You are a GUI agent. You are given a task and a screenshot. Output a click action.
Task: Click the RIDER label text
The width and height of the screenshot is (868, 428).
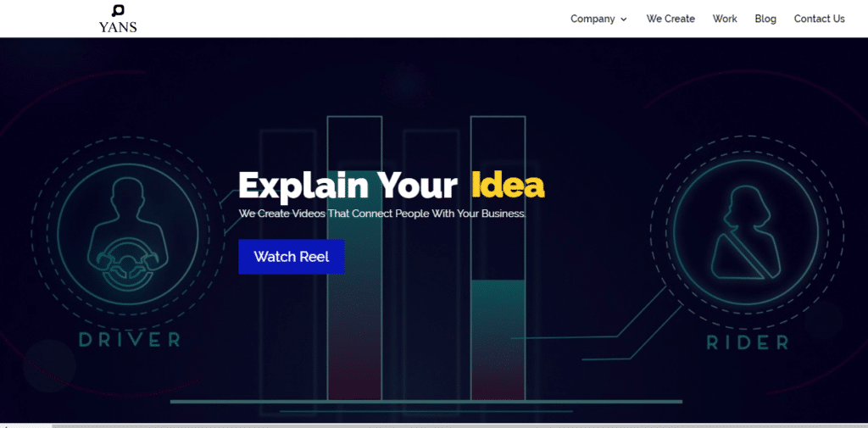coord(748,342)
